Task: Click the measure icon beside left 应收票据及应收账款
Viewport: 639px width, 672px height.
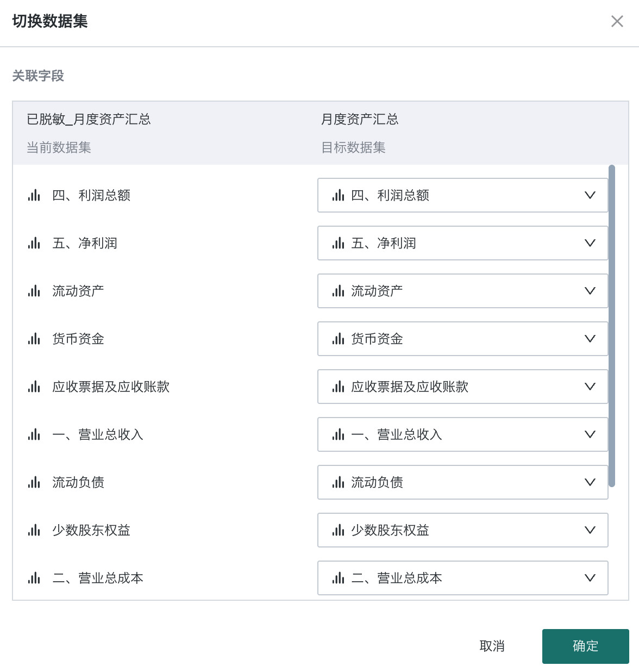Action: point(34,387)
